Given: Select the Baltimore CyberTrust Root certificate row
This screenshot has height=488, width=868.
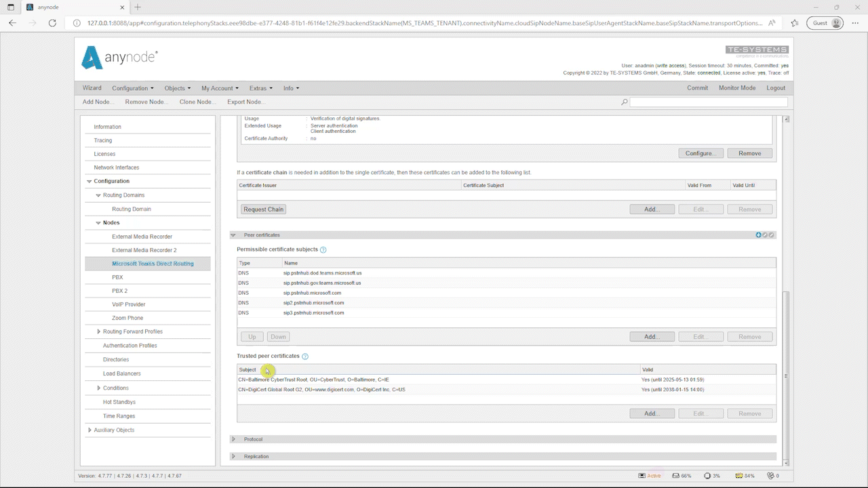Looking at the screenshot, I should click(x=506, y=380).
